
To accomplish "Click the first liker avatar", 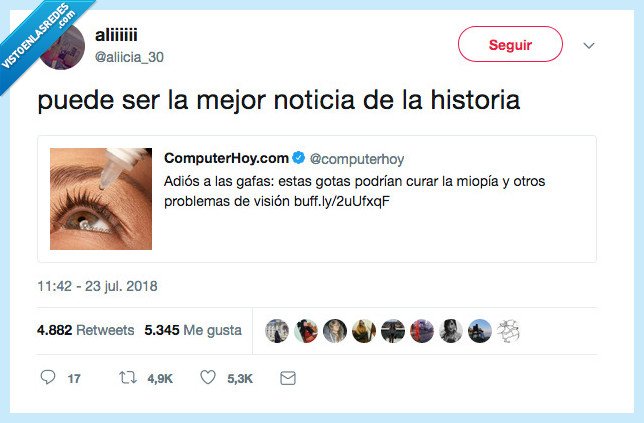I will tap(277, 331).
